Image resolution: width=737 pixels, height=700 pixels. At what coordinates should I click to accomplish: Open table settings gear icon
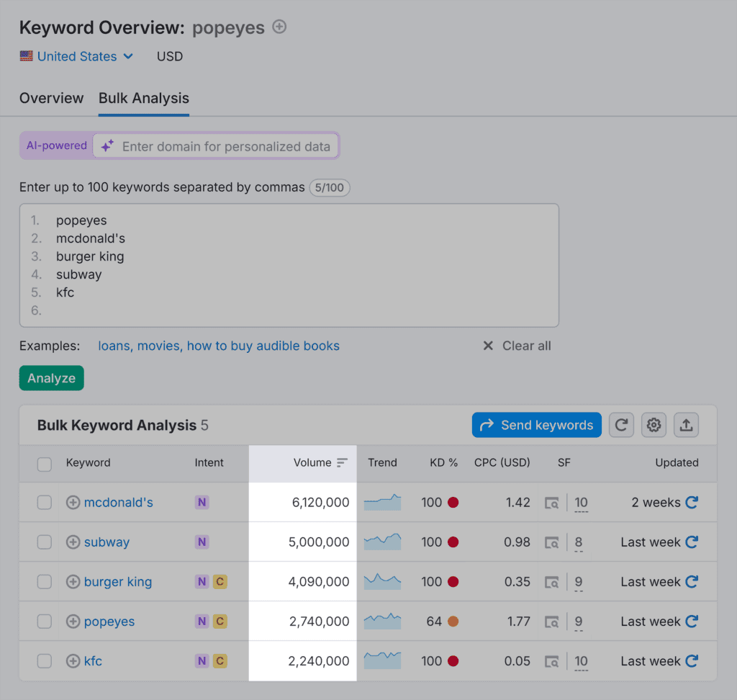654,425
